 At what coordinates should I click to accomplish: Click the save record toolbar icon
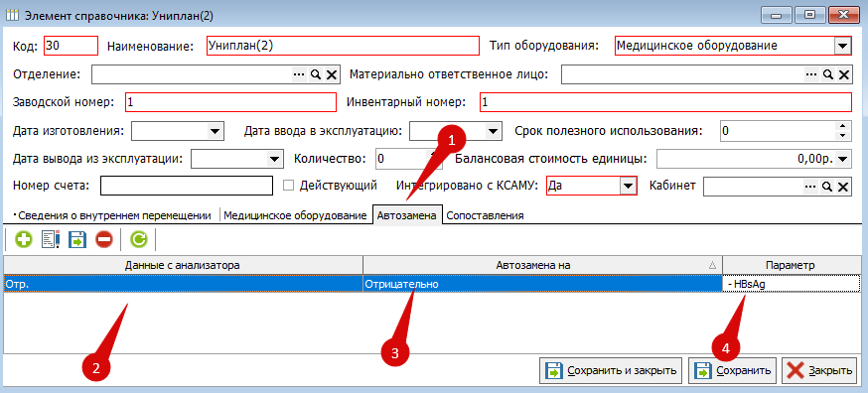(76, 240)
